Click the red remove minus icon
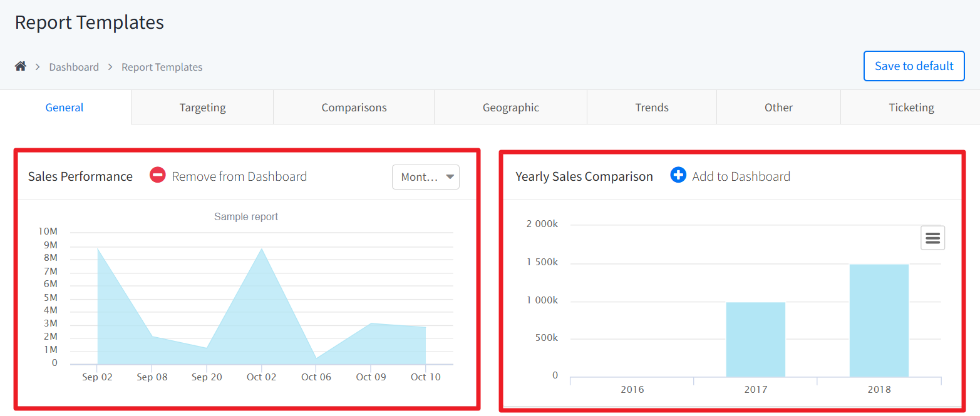The height and width of the screenshot is (416, 980). [x=158, y=176]
